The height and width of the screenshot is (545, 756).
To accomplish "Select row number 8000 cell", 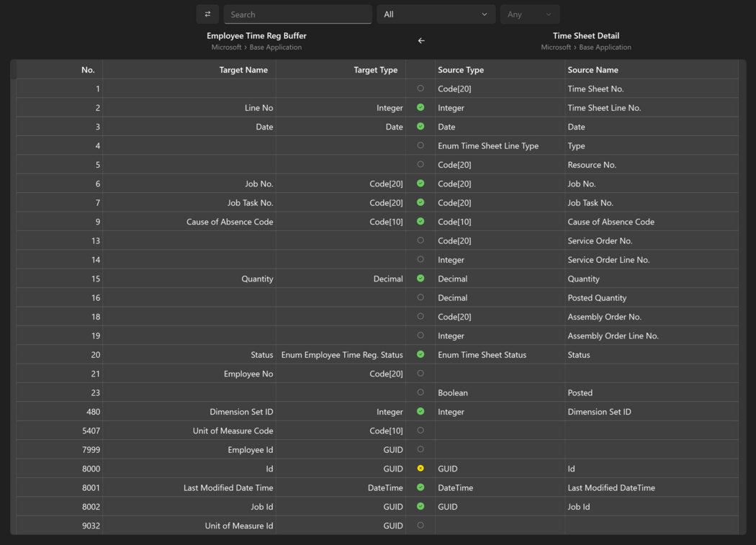I will (x=59, y=469).
